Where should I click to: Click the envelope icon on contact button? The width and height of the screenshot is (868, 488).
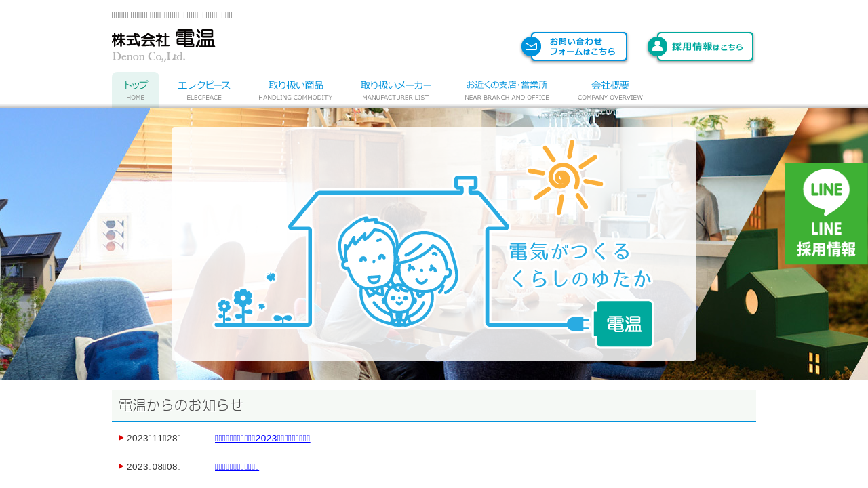531,47
